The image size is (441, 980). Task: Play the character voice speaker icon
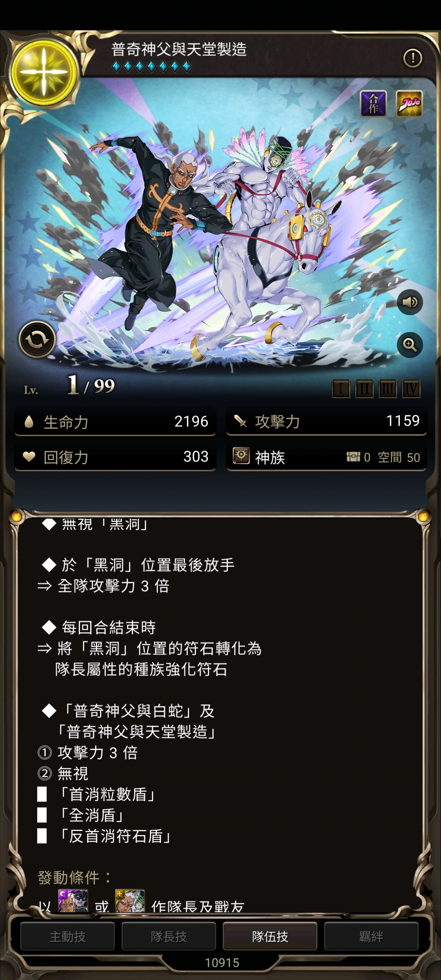pyautogui.click(x=410, y=302)
